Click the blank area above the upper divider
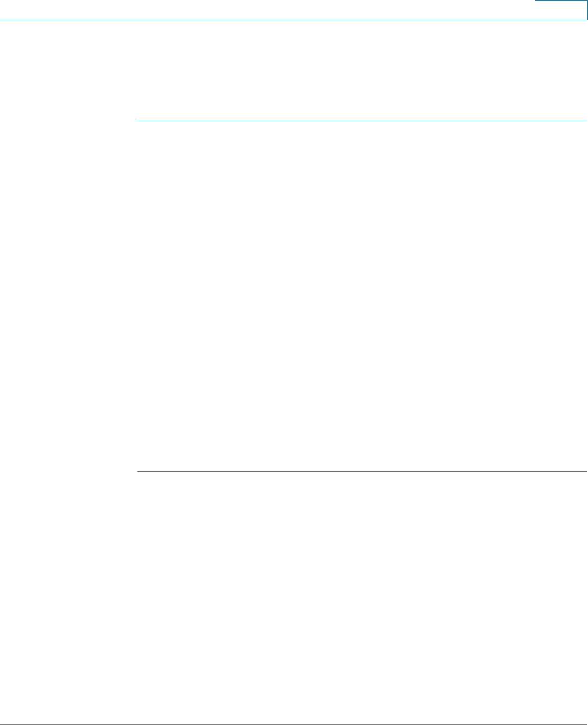The width and height of the screenshot is (588, 725). tap(362, 71)
